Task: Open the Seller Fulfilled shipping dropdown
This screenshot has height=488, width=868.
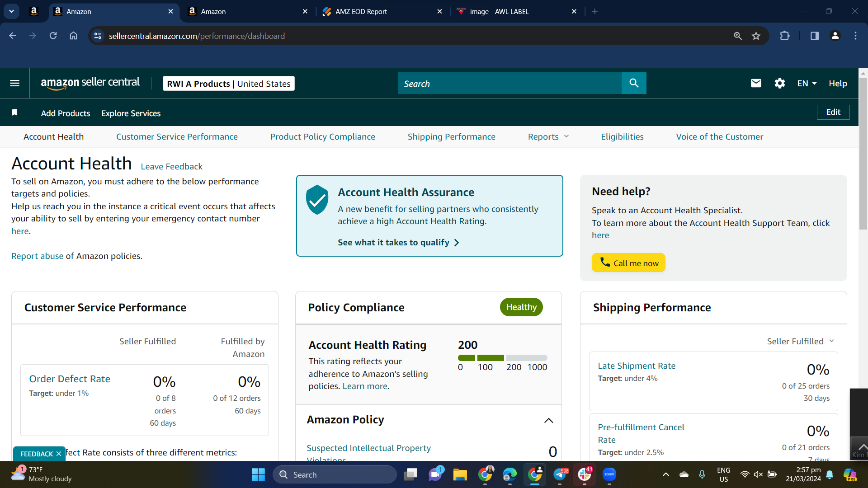Action: point(800,341)
